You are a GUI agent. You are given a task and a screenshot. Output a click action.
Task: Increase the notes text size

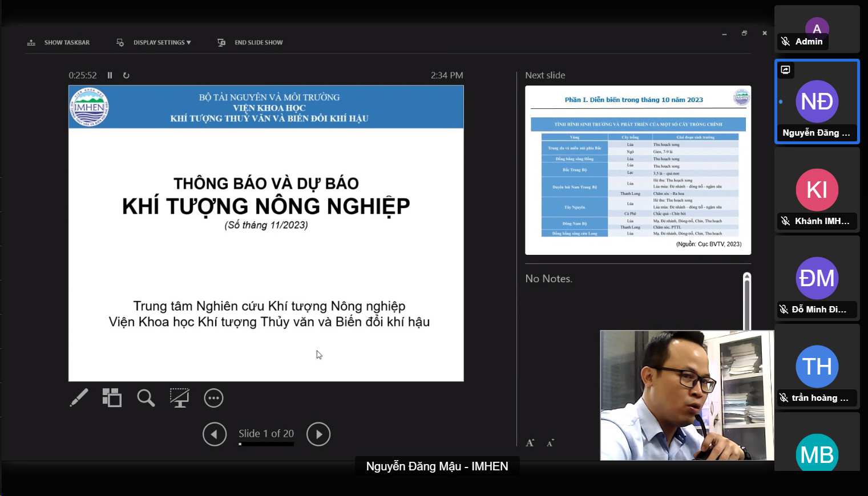[530, 443]
